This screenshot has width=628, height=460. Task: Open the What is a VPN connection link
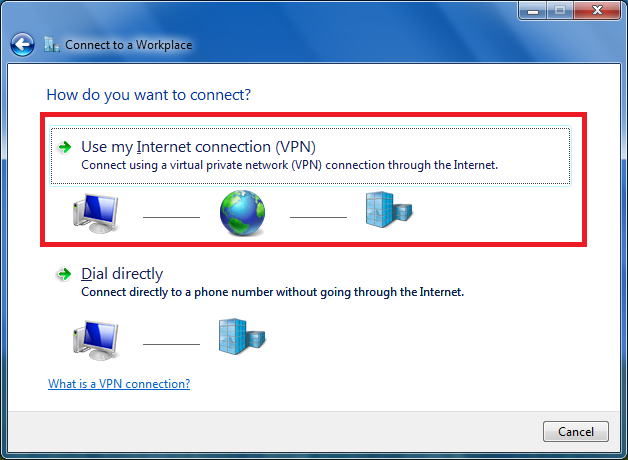[x=119, y=384]
